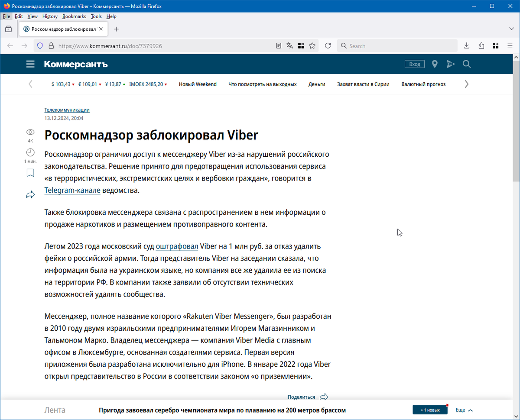
Task: Open the History menu
Action: pyautogui.click(x=50, y=16)
